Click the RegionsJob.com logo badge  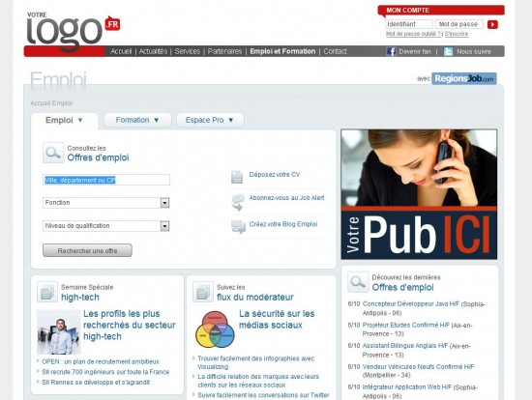pyautogui.click(x=463, y=78)
